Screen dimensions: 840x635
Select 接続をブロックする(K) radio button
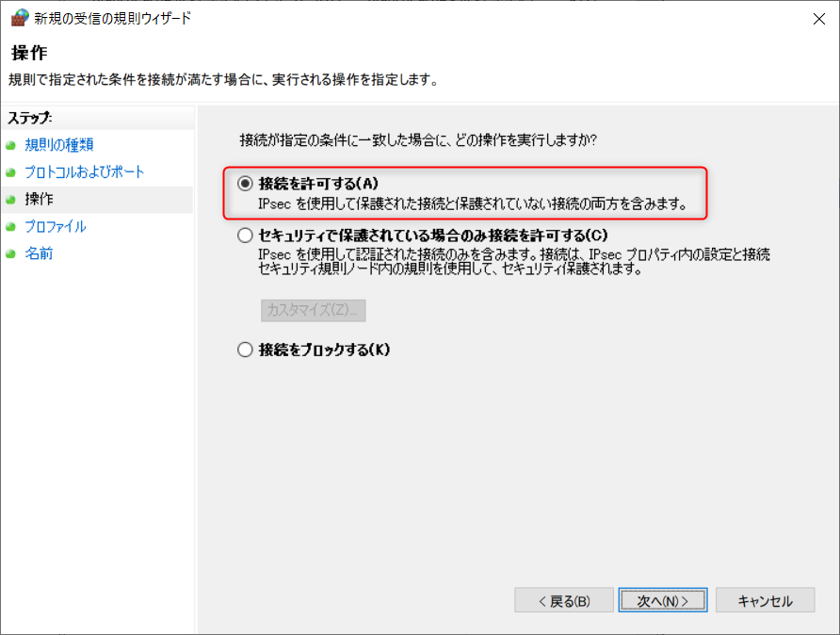tap(245, 350)
